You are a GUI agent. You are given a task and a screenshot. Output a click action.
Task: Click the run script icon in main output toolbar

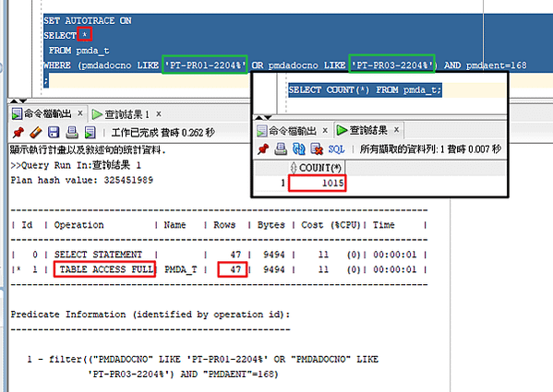click(x=90, y=133)
